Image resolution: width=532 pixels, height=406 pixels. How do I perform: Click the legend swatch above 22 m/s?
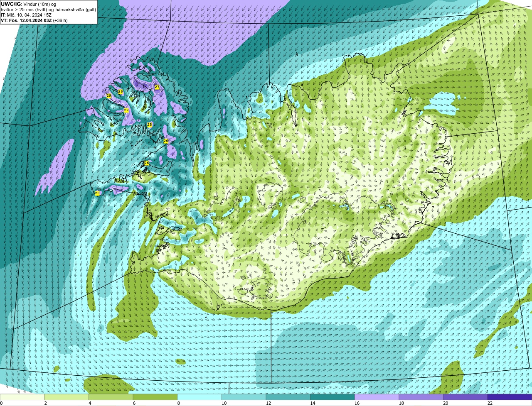coord(510,397)
